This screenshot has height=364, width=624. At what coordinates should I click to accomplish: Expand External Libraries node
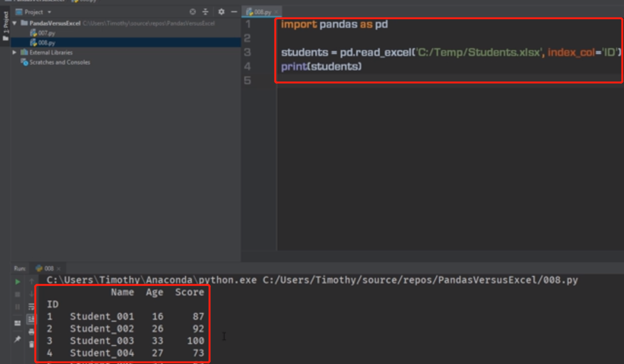point(15,52)
